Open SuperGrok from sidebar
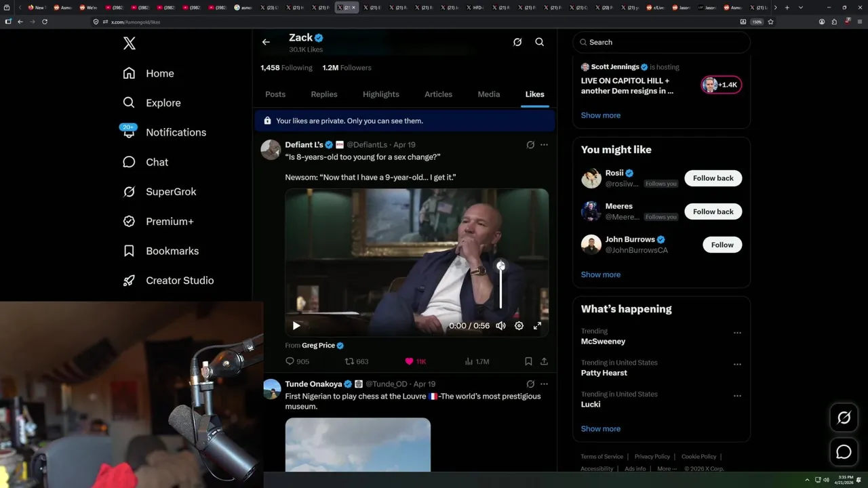 (159, 192)
